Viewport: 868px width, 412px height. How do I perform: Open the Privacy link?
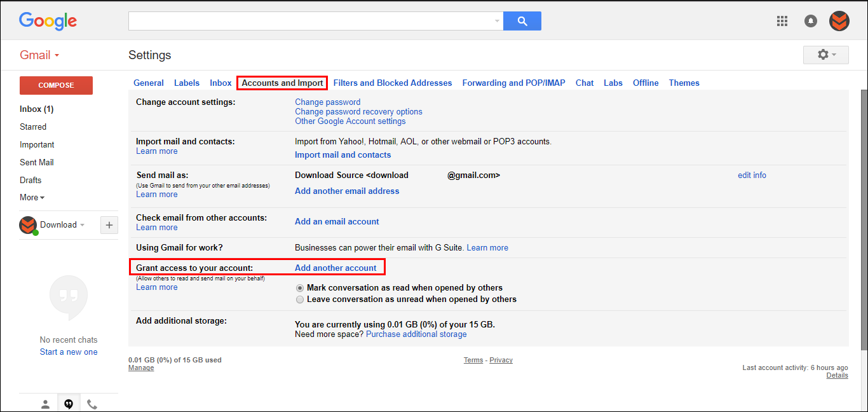[501, 360]
